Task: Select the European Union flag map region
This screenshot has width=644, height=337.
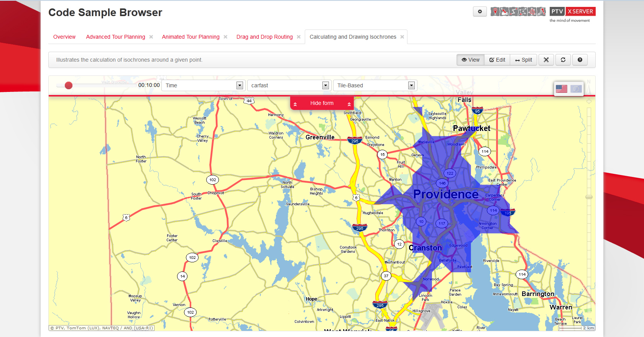Action: (x=576, y=89)
